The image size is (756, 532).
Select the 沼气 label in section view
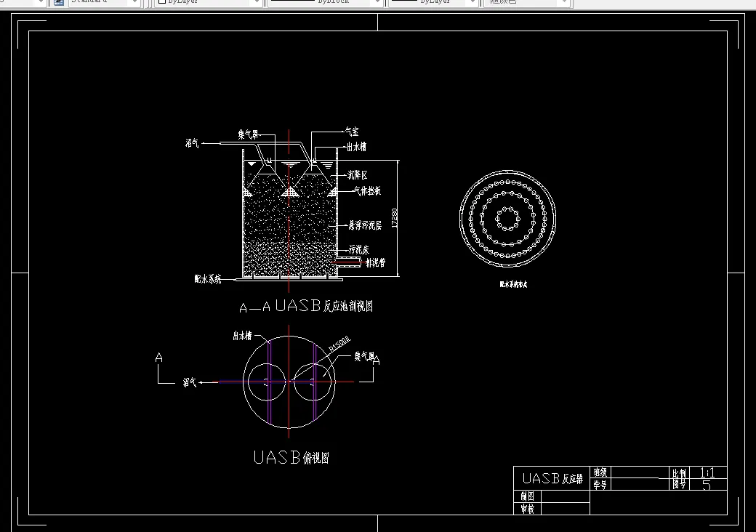pos(190,145)
